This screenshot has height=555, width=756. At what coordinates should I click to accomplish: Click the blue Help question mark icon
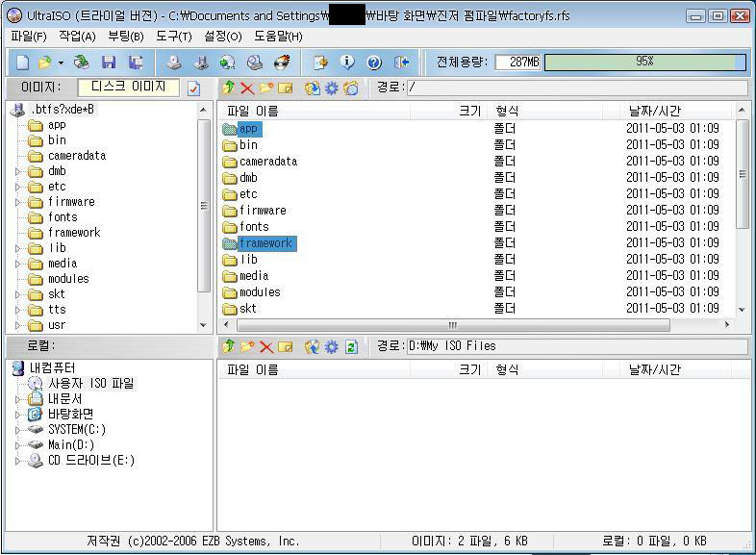pyautogui.click(x=374, y=63)
